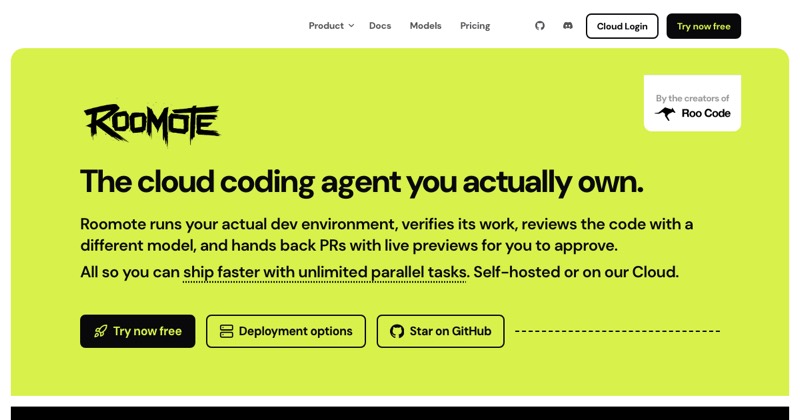The height and width of the screenshot is (420, 800).
Task: Go to the Models page
Action: point(426,26)
